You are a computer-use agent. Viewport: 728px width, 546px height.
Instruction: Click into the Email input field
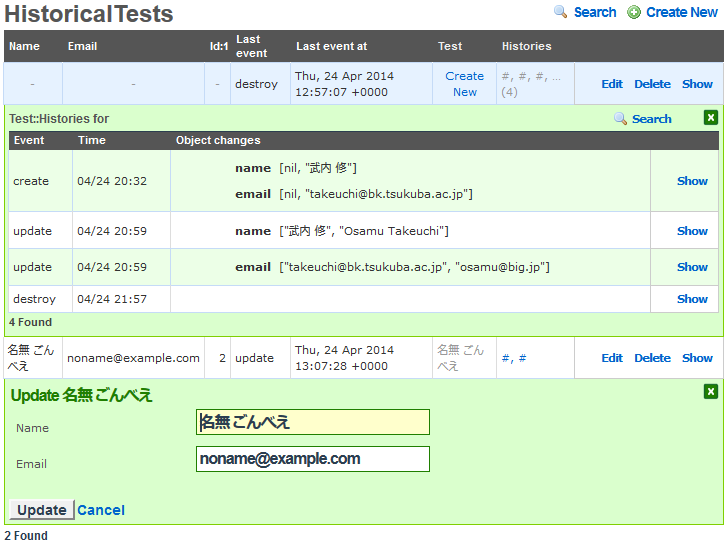click(313, 459)
